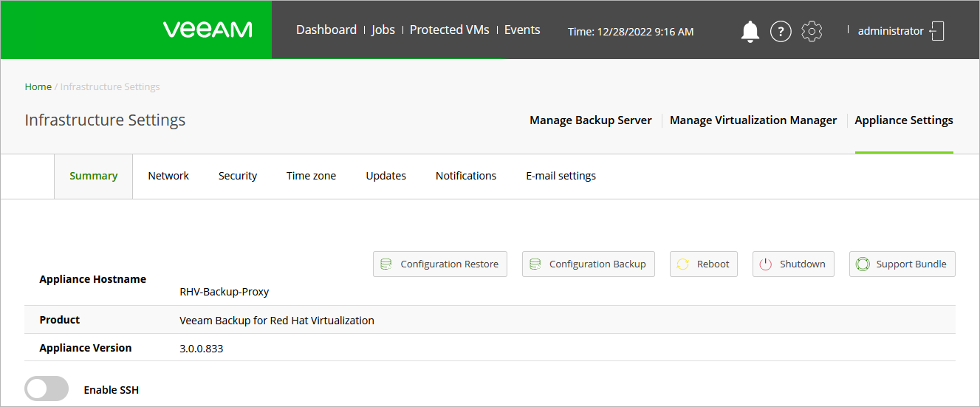Download the Support Bundle

tap(902, 264)
